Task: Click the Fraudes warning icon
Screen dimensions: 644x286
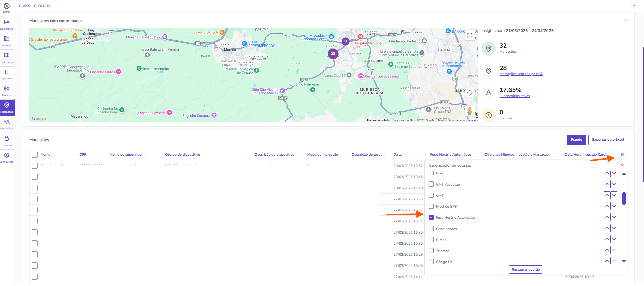Action: point(489,115)
